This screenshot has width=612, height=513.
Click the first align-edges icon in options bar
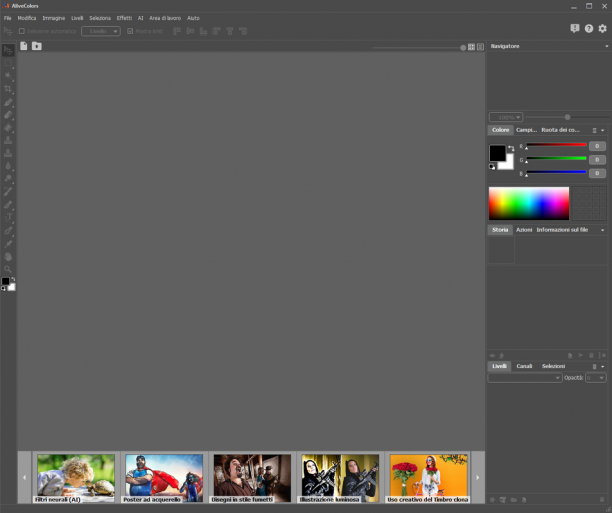(x=177, y=31)
